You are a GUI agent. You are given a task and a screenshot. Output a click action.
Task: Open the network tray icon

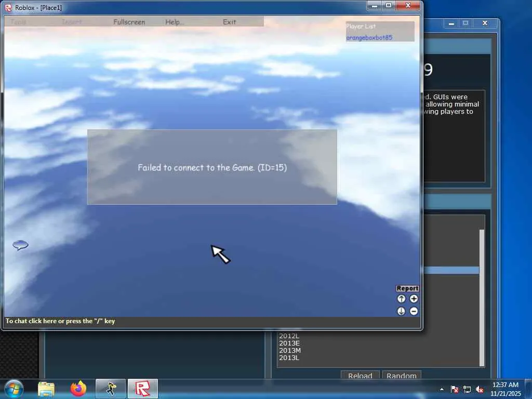(x=467, y=389)
